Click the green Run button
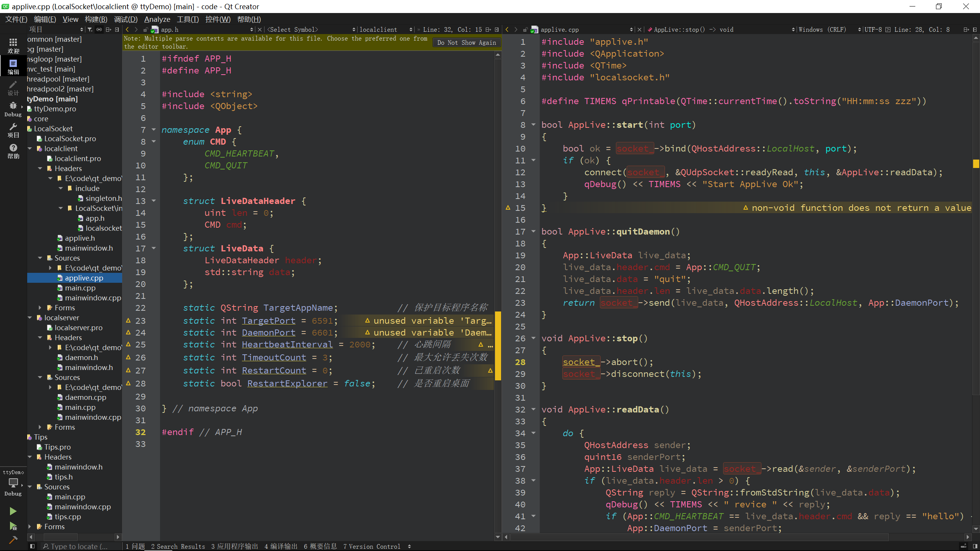The height and width of the screenshot is (551, 980). point(13,511)
